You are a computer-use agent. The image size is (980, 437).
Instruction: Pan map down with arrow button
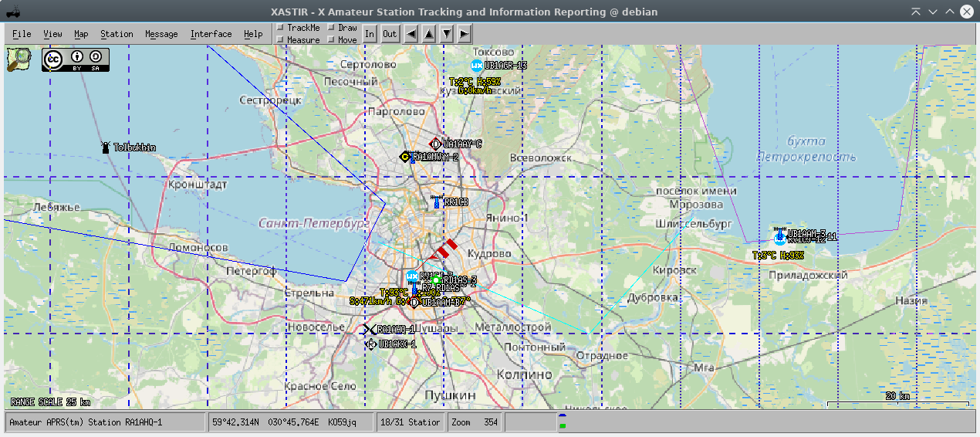pyautogui.click(x=447, y=33)
